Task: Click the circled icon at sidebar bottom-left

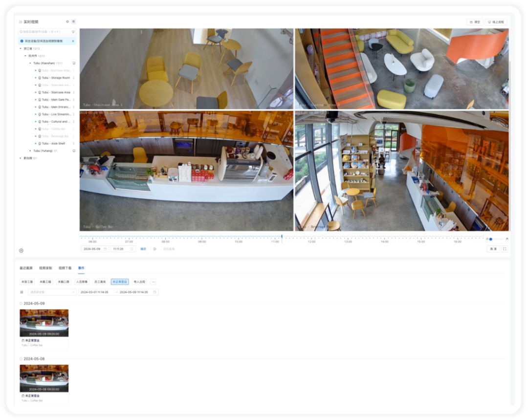Action: (x=21, y=250)
